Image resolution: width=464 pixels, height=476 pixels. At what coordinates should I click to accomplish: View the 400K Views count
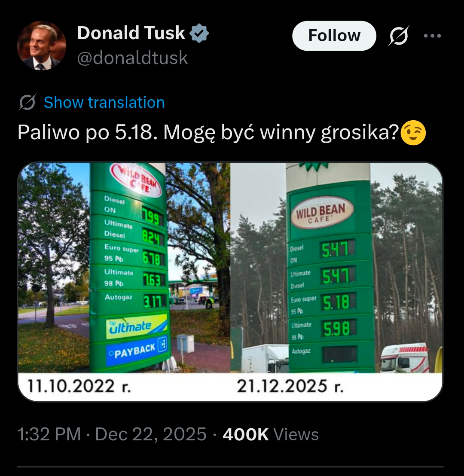(x=271, y=434)
